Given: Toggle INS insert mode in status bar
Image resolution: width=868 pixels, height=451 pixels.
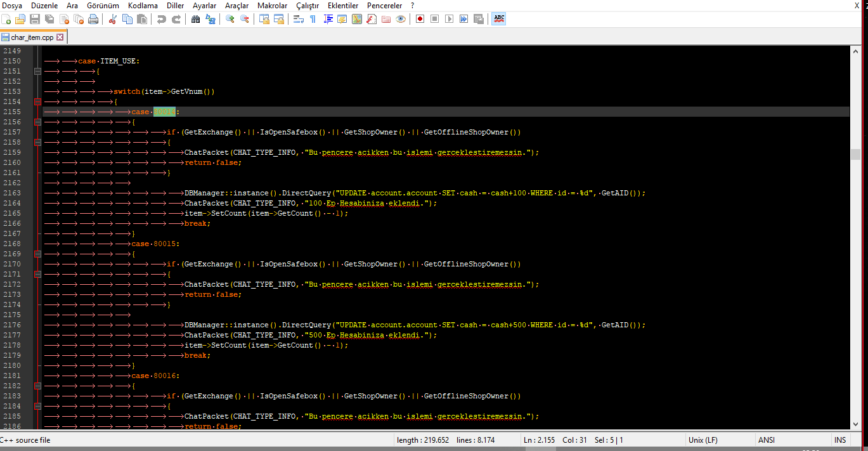Looking at the screenshot, I should coord(840,440).
